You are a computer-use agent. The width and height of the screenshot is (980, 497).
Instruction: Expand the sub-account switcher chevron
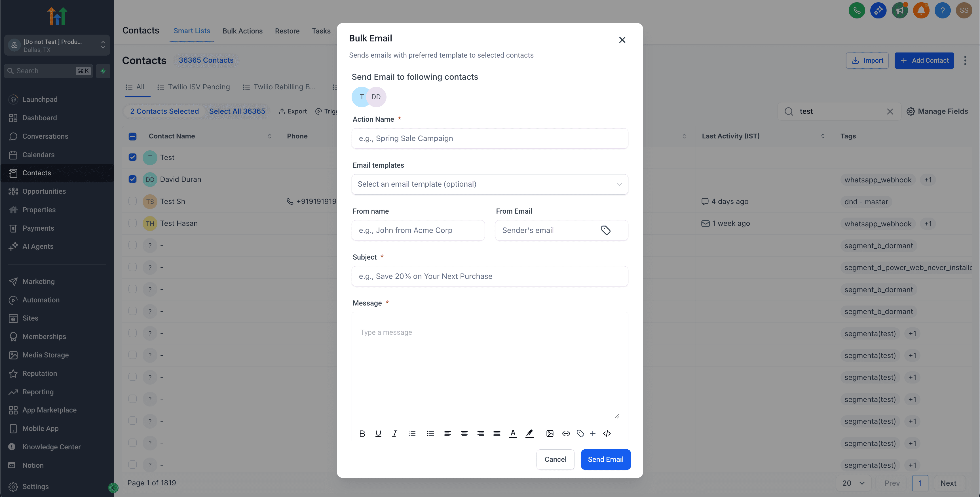coord(103,45)
